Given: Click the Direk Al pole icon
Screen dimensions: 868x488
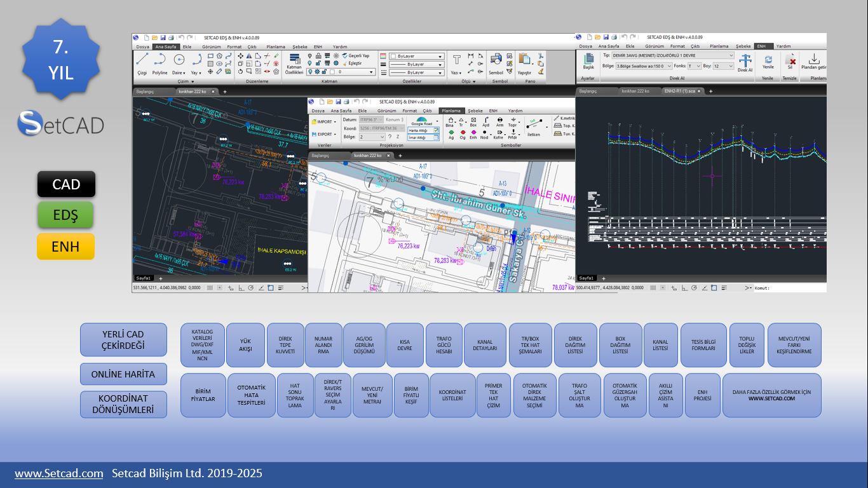Looking at the screenshot, I should pos(745,61).
